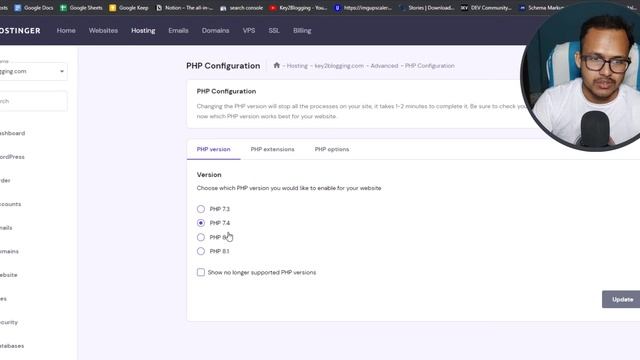Click Advanced breadcrumb link
Viewport: 640px width, 360px height.
pyautogui.click(x=384, y=66)
